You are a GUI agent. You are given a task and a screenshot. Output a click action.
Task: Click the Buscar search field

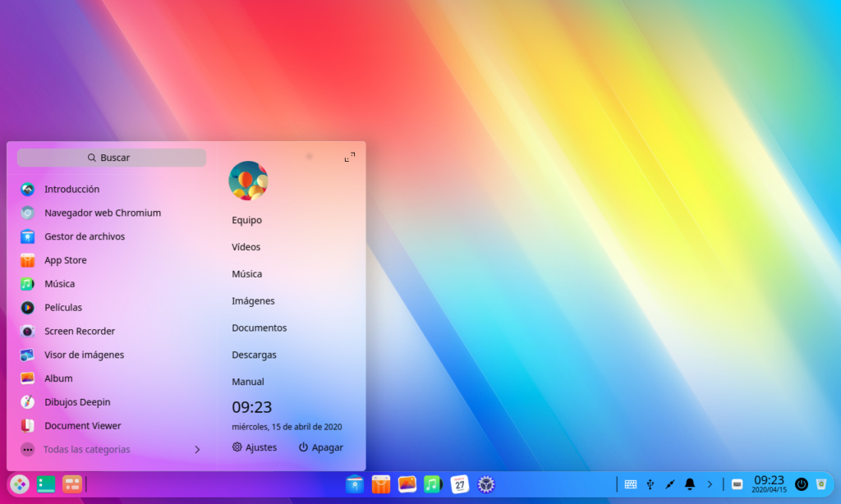coord(112,158)
